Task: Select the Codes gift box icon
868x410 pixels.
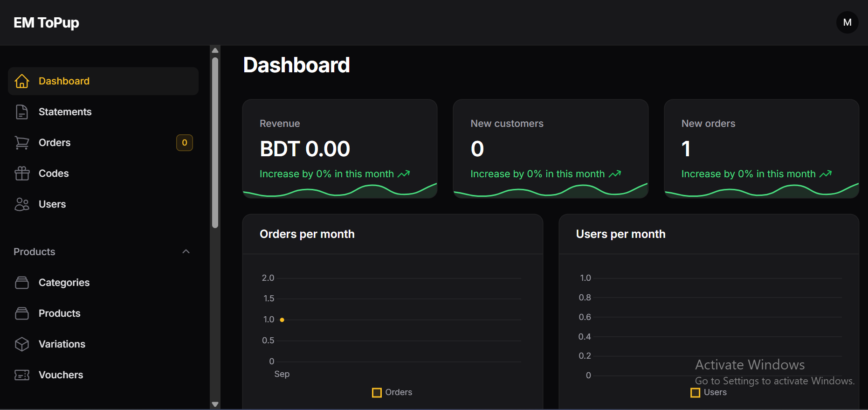Action: coord(22,174)
